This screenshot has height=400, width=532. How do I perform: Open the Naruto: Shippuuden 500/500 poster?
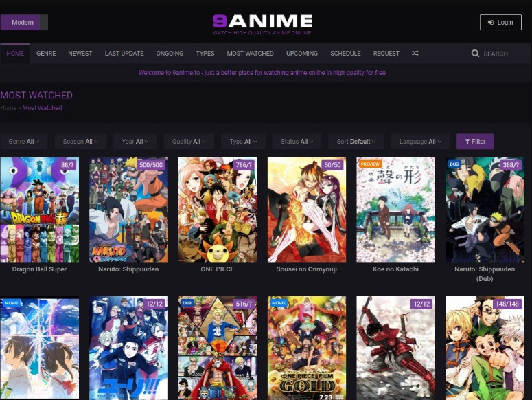point(128,210)
